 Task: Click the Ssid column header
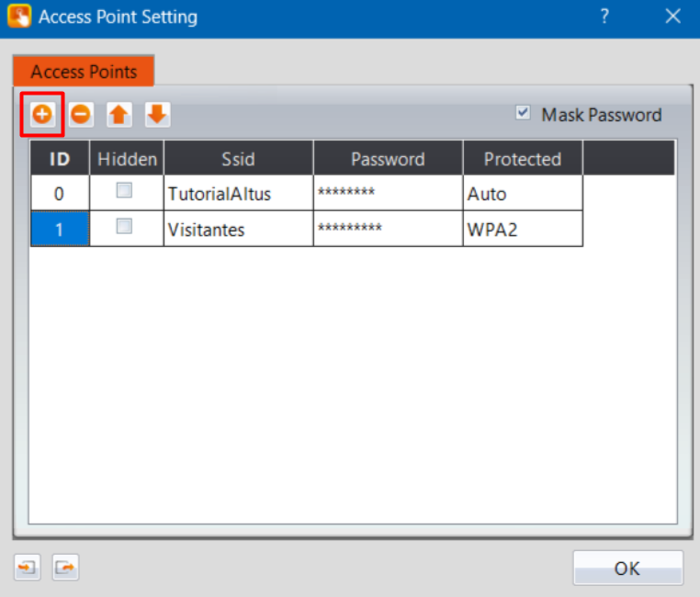coord(237,159)
